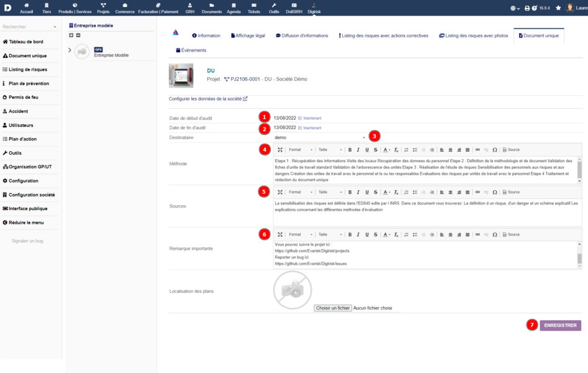Toggle italic in the Sources editor
Screen dimensions: 588x373
click(358, 192)
